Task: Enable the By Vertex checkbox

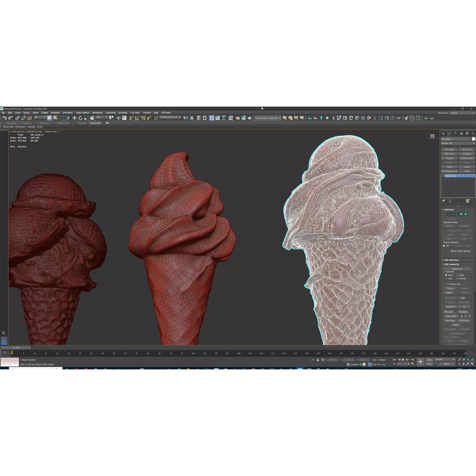Action: point(446,219)
